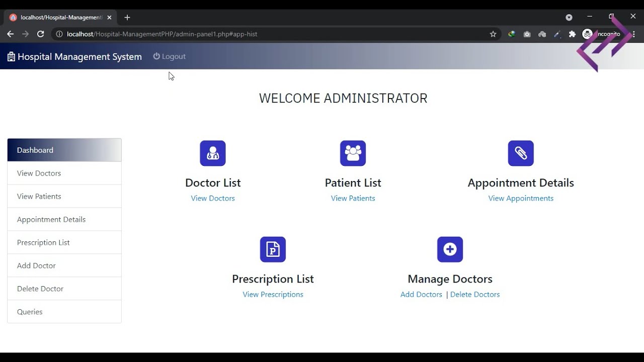Select Appointment Details in the sidebar
This screenshot has width=644, height=362.
pyautogui.click(x=64, y=219)
